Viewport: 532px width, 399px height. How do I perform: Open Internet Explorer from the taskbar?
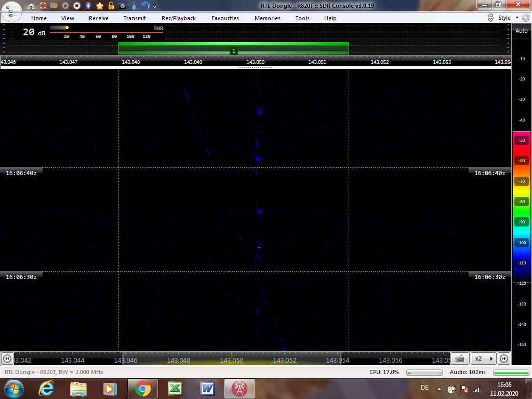coord(46,389)
